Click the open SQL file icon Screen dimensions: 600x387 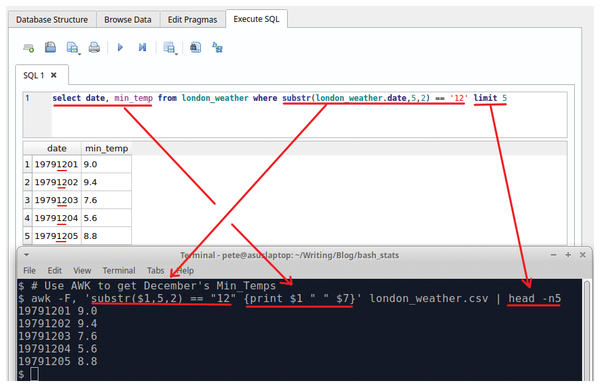point(50,47)
